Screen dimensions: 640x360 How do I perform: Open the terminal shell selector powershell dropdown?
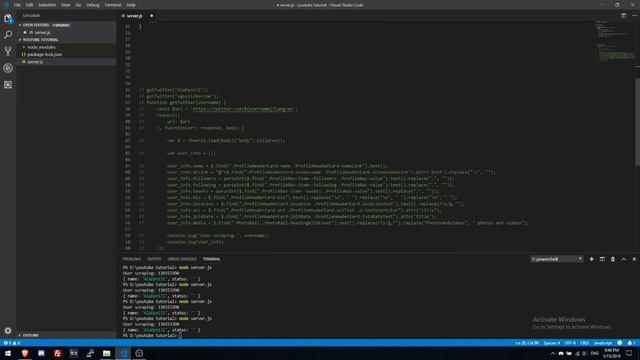click(556, 259)
